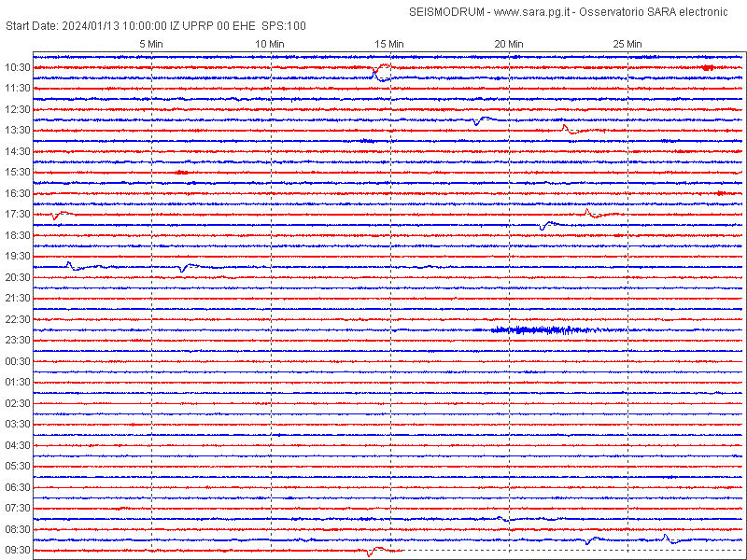
Task: Click the 15 Min axis label
Action: (x=389, y=44)
